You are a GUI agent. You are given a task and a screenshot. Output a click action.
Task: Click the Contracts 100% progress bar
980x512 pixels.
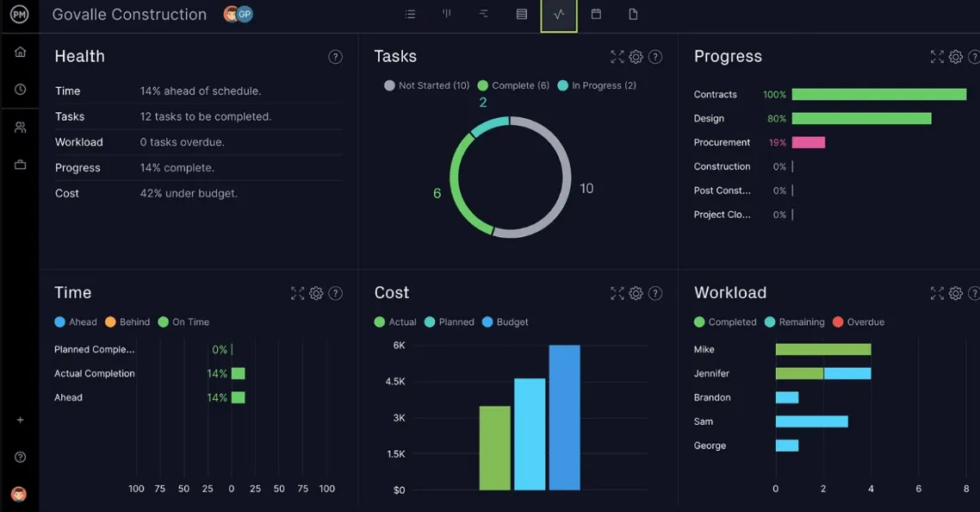(x=878, y=95)
